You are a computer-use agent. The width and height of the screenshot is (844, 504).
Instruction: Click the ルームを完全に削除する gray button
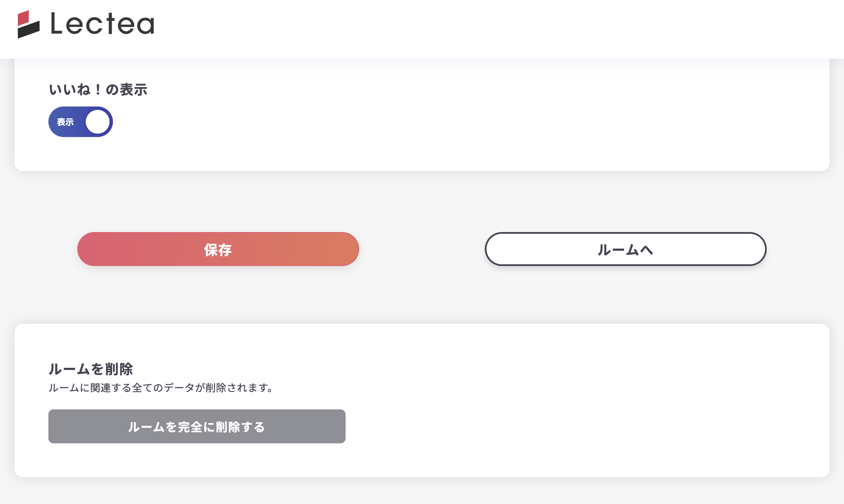click(x=197, y=427)
